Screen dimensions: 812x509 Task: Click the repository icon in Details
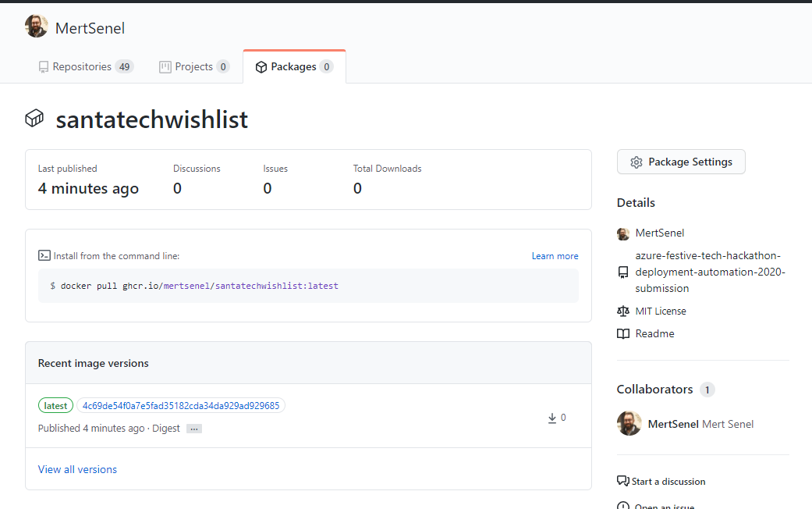623,272
